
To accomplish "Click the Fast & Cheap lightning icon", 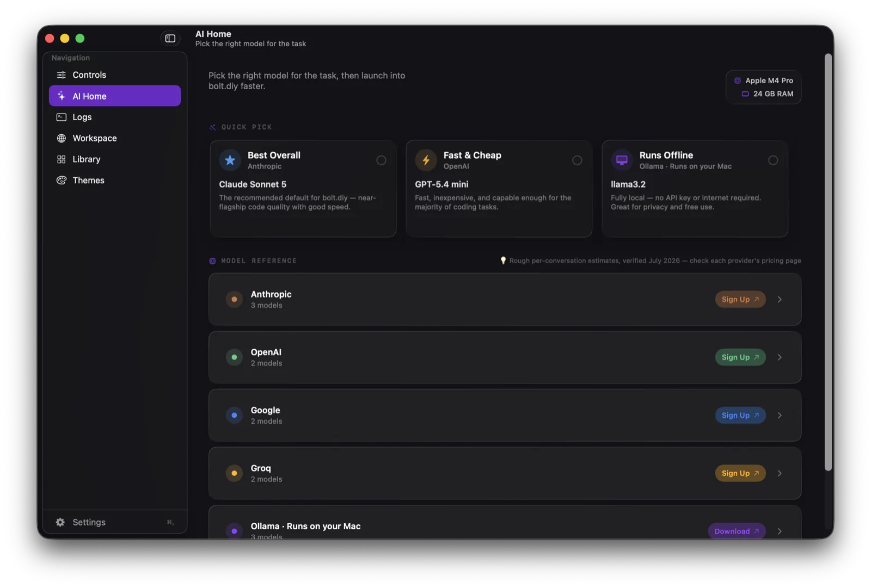I will coord(426,160).
